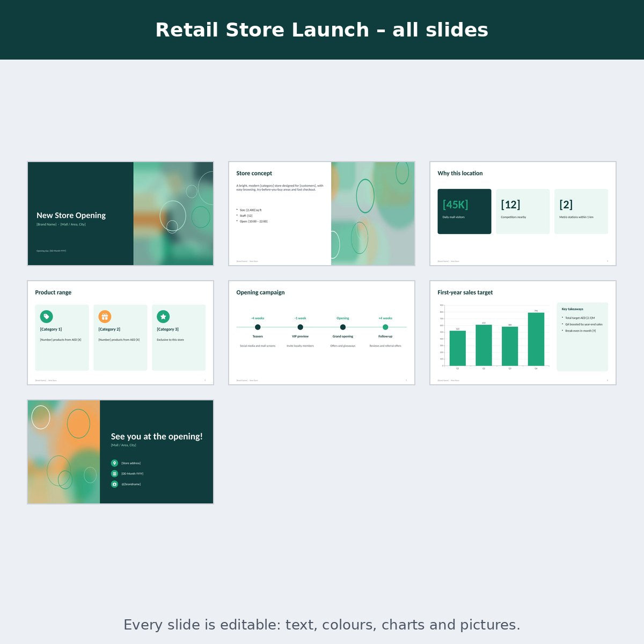Open the New Store Opening title slide
Image resolution: width=644 pixels, height=644 pixels.
click(x=121, y=214)
